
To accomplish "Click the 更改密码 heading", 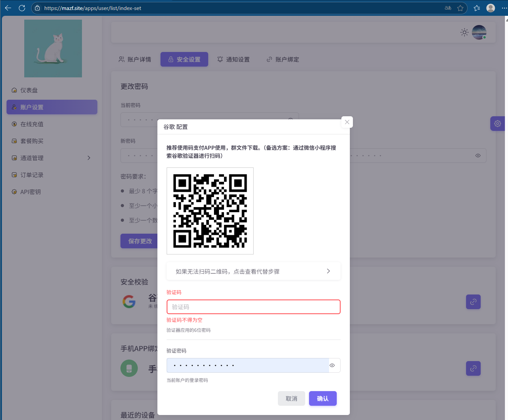I will click(134, 87).
